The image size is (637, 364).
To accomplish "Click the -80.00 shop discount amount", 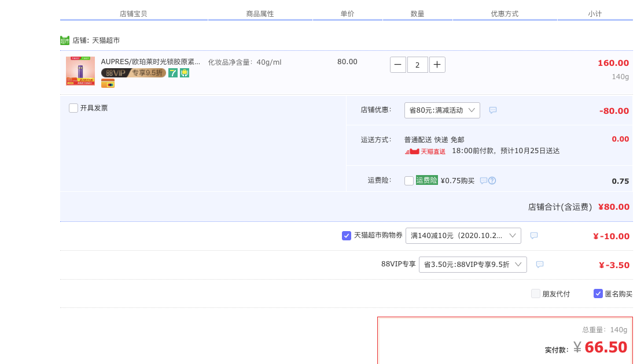I will point(614,111).
